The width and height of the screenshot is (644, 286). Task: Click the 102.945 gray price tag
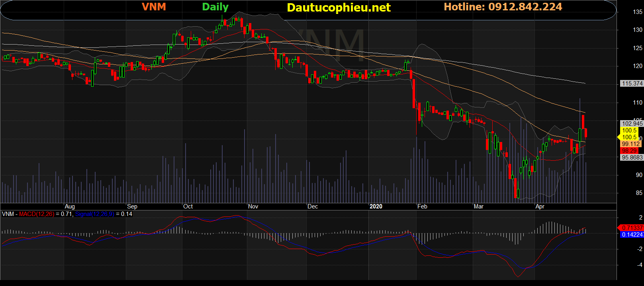tap(632, 124)
